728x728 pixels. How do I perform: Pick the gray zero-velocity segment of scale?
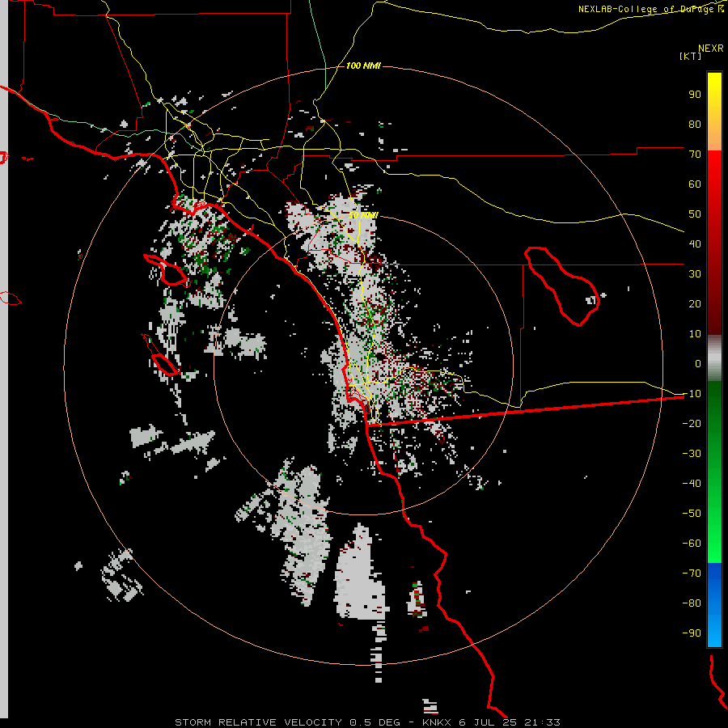[x=714, y=358]
